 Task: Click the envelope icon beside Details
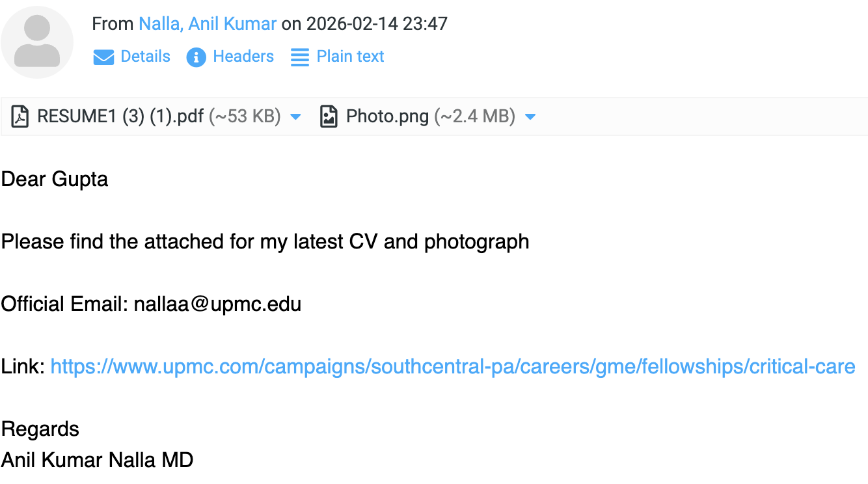pyautogui.click(x=103, y=57)
